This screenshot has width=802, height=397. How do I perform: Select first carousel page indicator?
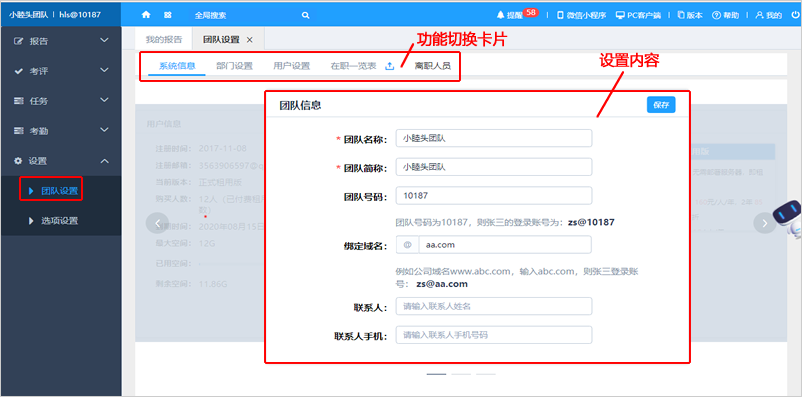[436, 374]
